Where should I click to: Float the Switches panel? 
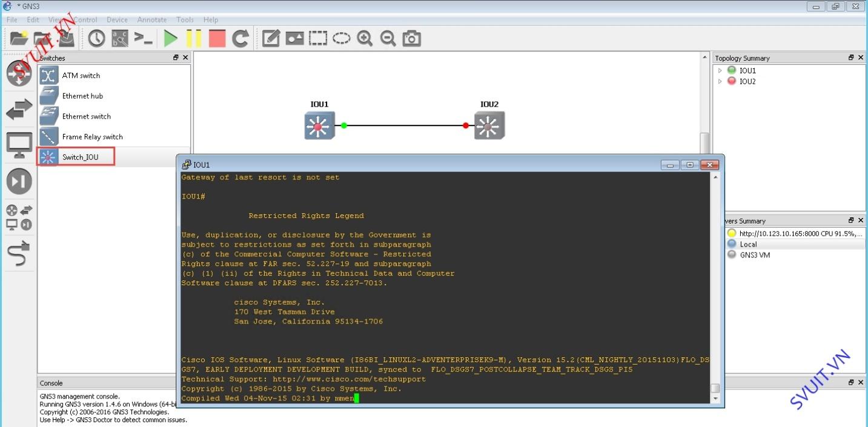(176, 58)
